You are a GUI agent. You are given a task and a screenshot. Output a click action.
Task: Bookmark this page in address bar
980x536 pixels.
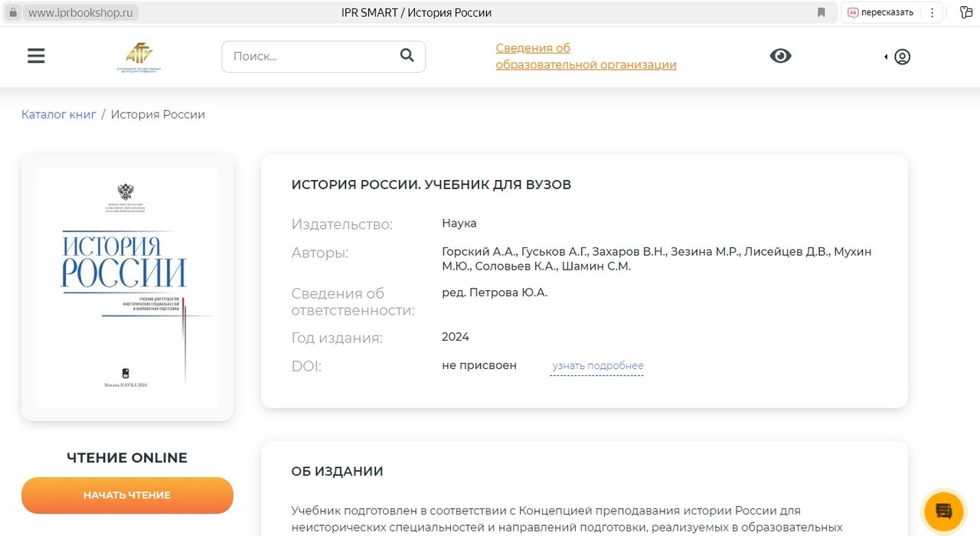point(822,12)
